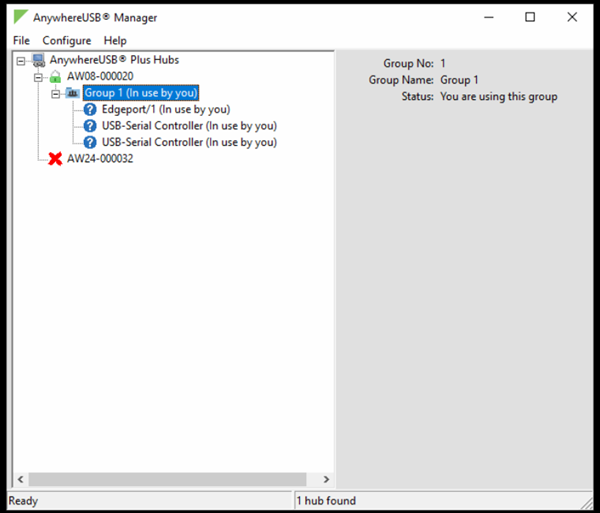The image size is (600, 513).
Task: Click the window resize grip corner
Action: point(586,503)
